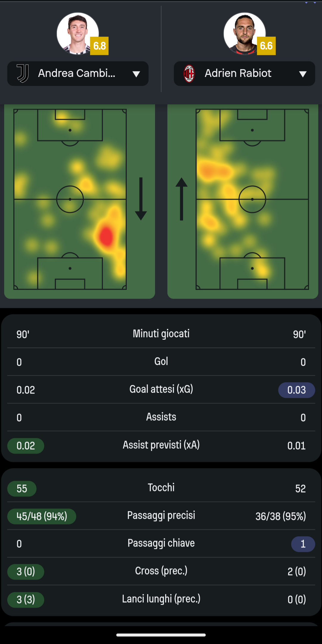Select the Goal attesi (xG) stat row
Screen dimensions: 322x644
pyautogui.click(x=161, y=389)
